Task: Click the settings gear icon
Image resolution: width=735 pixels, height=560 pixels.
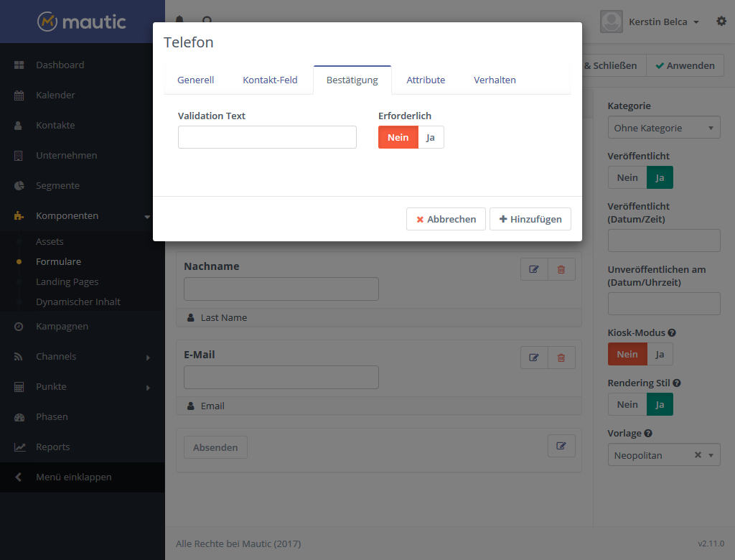Action: tap(721, 22)
